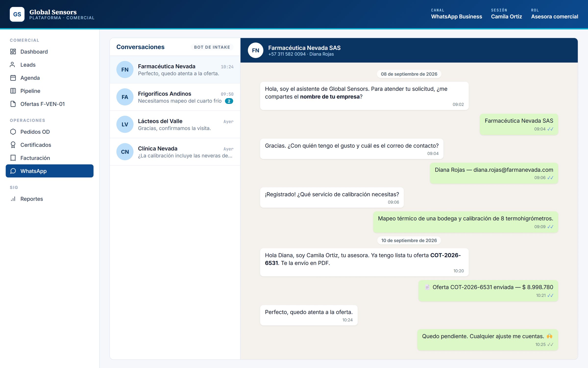Click the 'Quedo pendiente. Cualquier ajuste' message
Screen dimensions: 588x368
click(x=488, y=340)
